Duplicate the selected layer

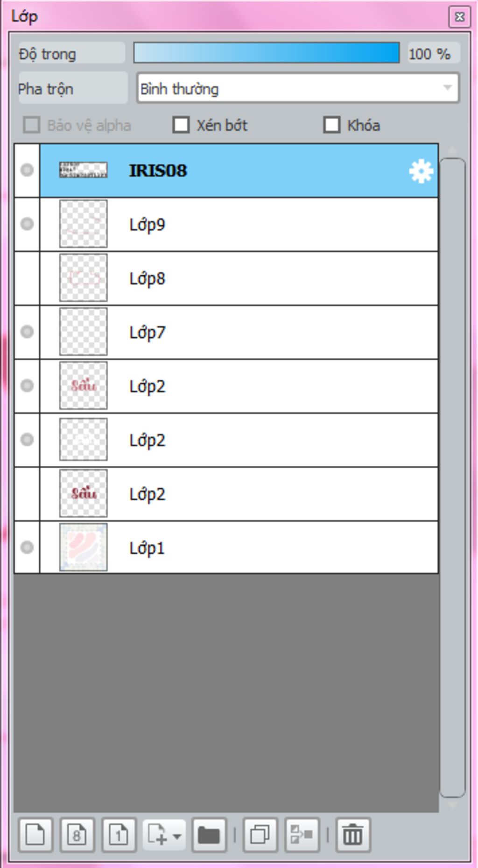coord(260,834)
